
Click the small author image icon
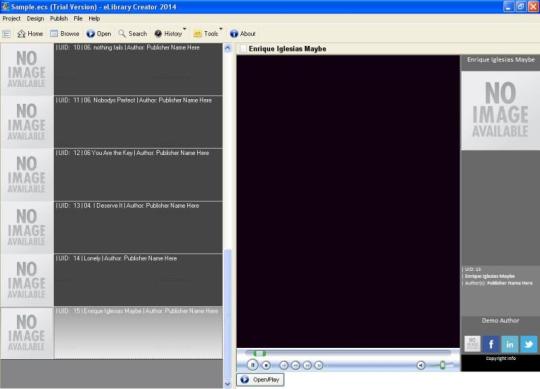[472, 344]
